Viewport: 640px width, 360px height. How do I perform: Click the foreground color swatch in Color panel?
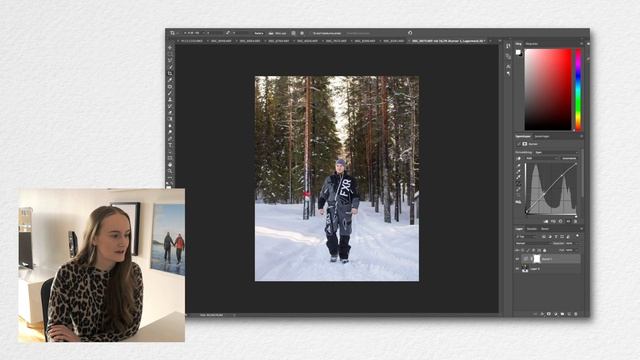518,52
